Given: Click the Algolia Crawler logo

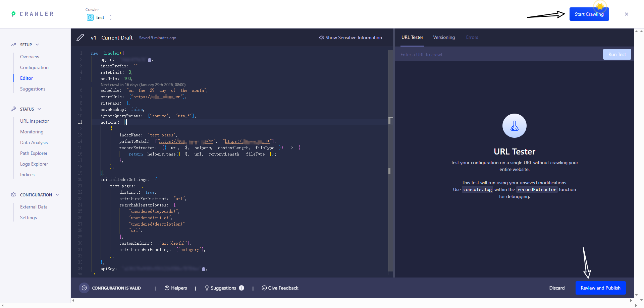Looking at the screenshot, I should click(33, 14).
